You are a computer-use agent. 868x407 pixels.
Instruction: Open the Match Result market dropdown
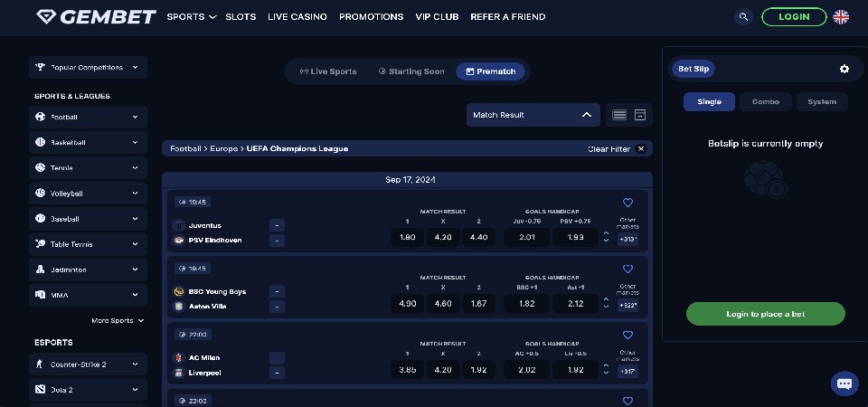(x=533, y=115)
